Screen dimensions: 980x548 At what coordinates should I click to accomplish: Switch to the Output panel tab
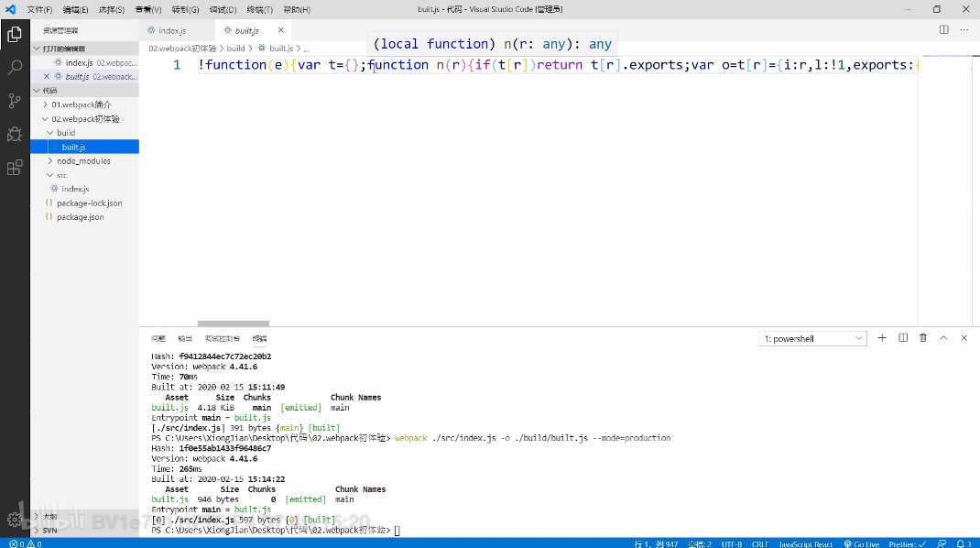click(x=185, y=338)
